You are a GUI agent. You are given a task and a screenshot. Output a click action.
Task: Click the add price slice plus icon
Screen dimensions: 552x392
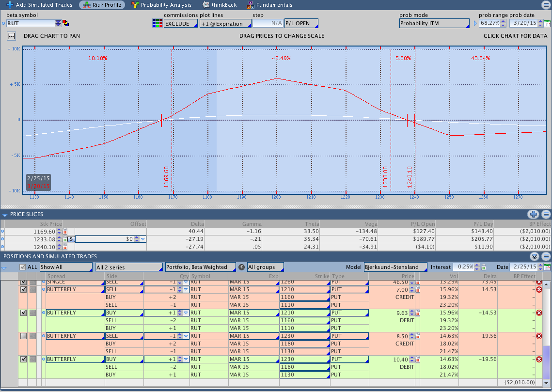(534, 214)
